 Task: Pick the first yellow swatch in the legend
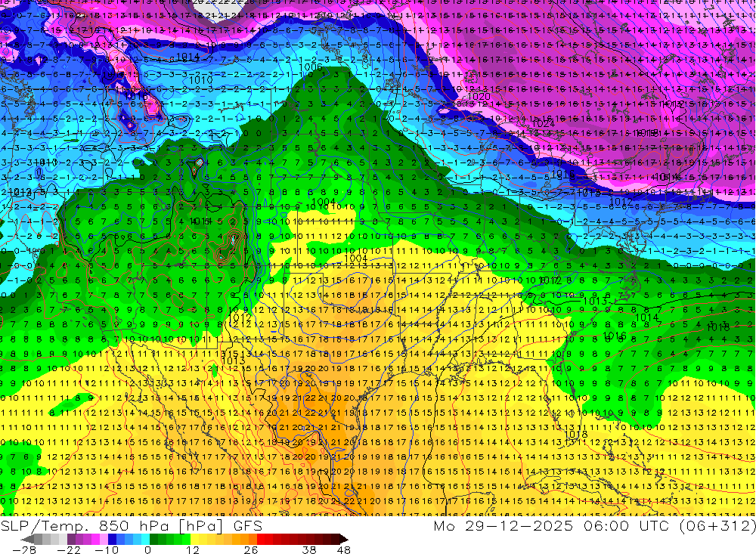click(x=195, y=539)
